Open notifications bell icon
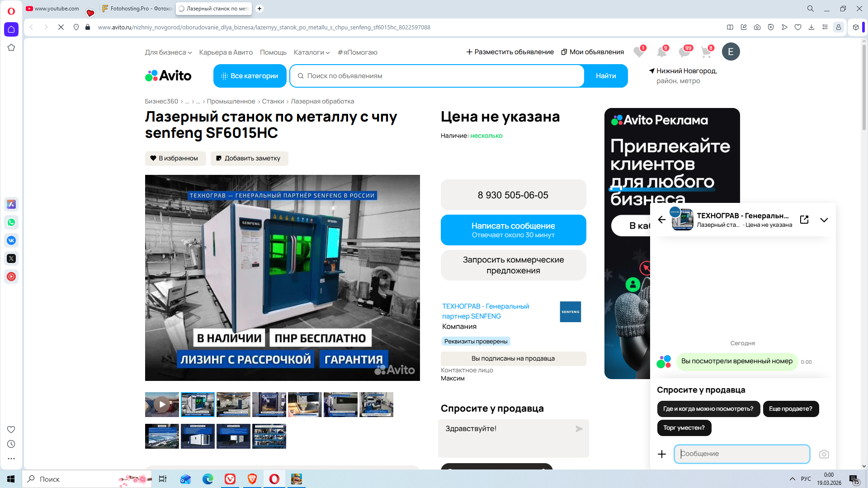This screenshot has height=488, width=868. [x=661, y=52]
